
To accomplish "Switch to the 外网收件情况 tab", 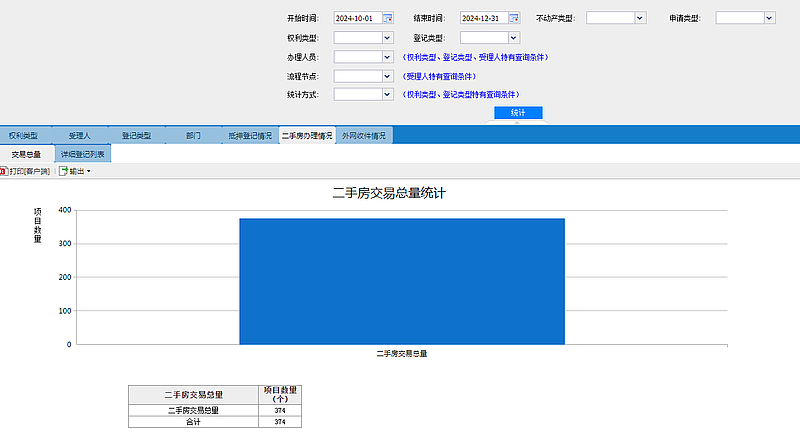I will (x=364, y=136).
